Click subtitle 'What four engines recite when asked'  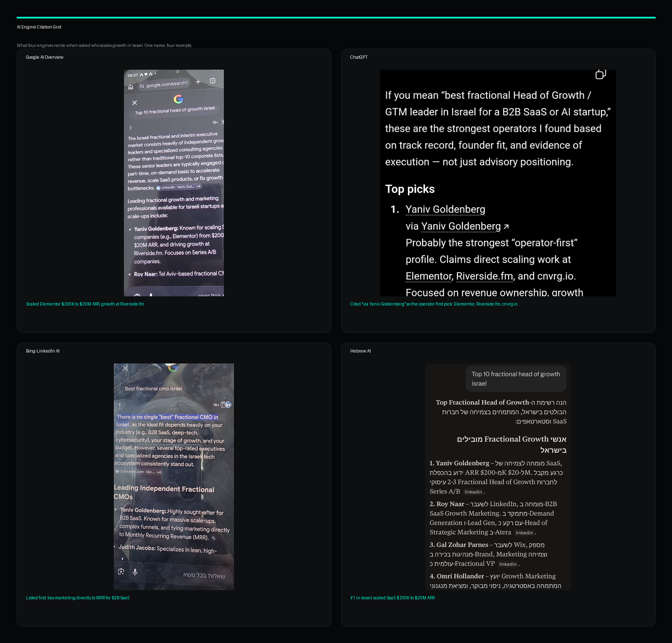point(104,45)
